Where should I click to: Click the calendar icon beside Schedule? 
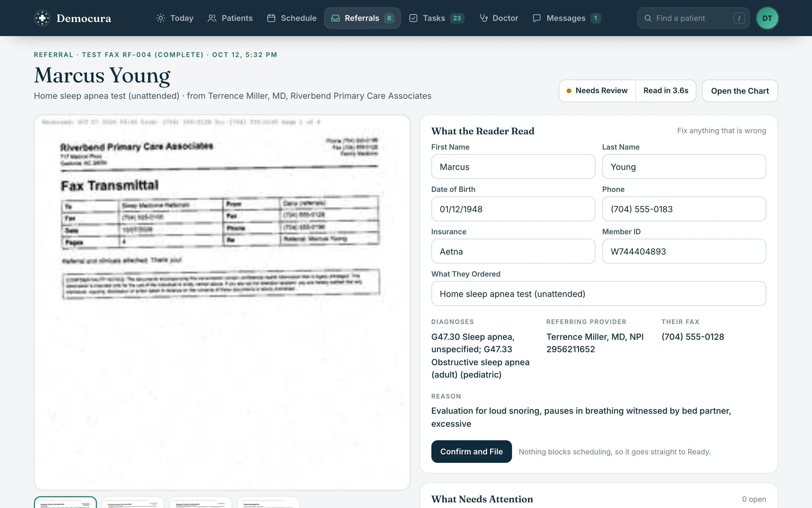tap(271, 18)
